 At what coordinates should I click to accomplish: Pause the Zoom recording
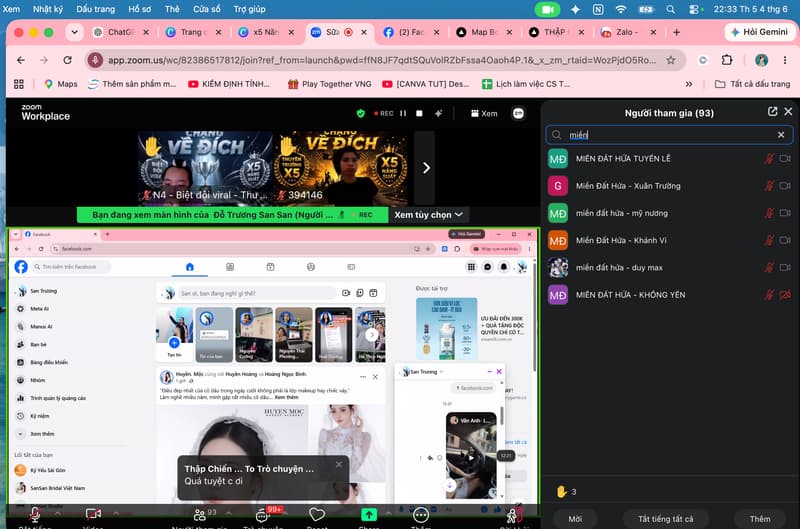click(403, 113)
